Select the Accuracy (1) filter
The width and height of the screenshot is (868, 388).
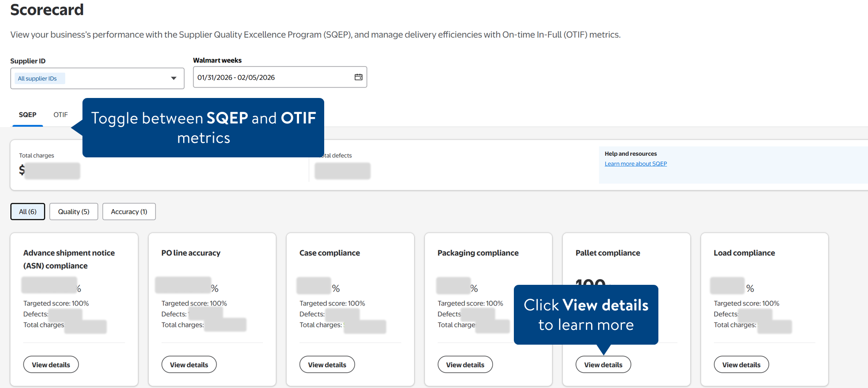[129, 212]
